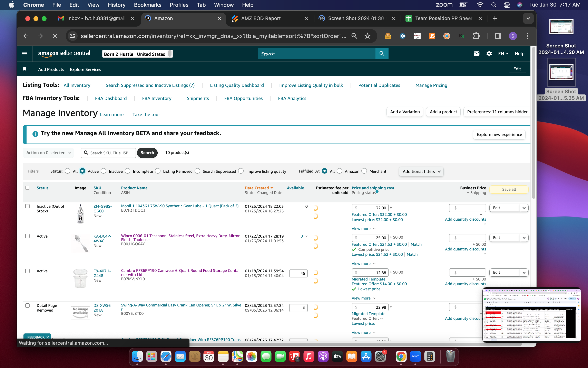
Task: Open the Chrome three-dot menu
Action: [x=528, y=36]
